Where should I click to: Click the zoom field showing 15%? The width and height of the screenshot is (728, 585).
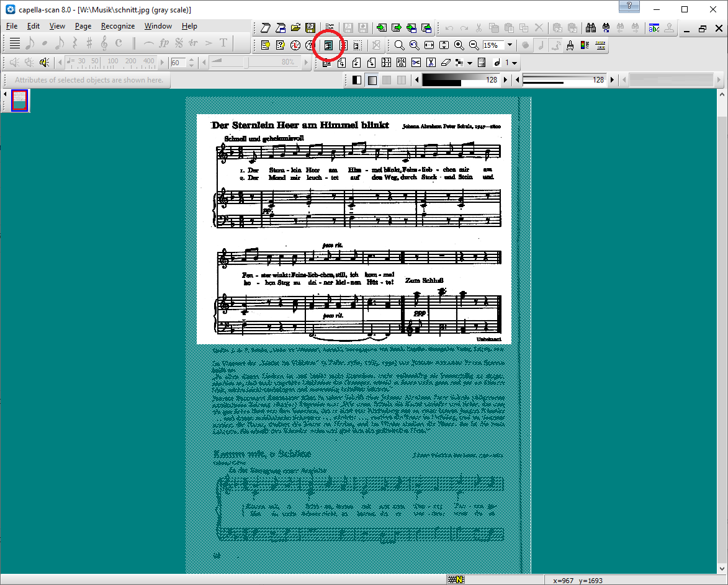(x=493, y=45)
